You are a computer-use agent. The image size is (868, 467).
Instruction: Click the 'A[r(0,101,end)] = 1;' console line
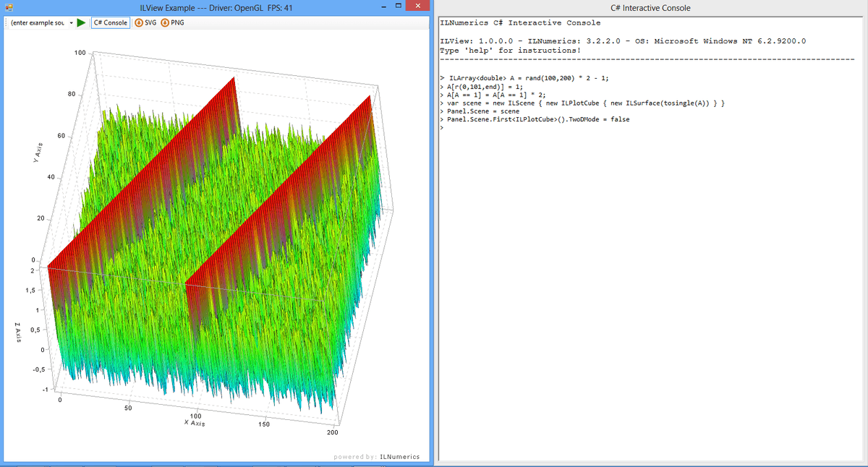(484, 85)
